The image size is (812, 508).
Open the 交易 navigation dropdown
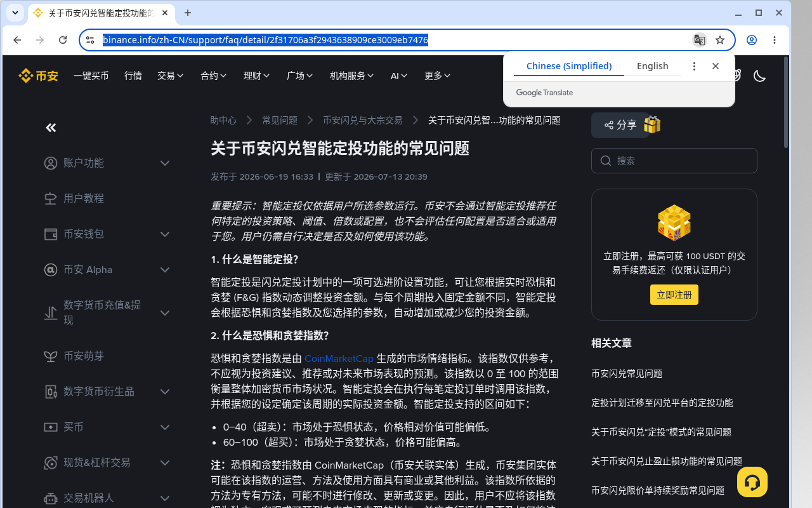point(171,76)
